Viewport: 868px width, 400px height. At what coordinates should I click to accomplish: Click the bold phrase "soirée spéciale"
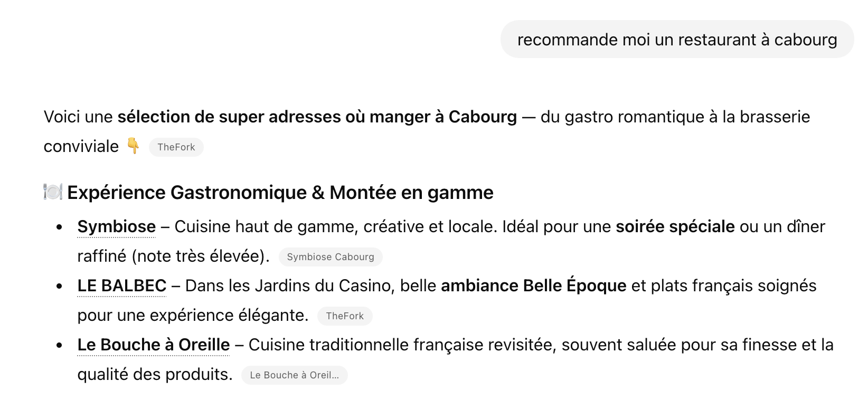point(675,227)
